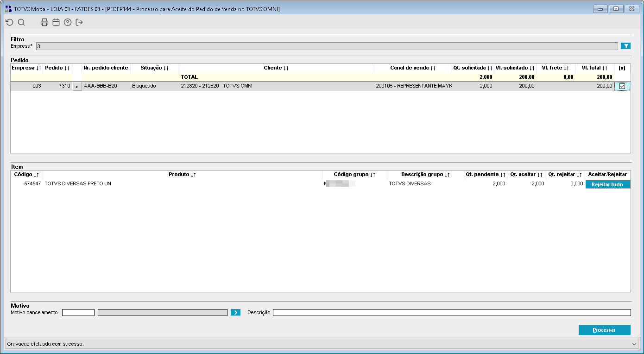Sort items by Qt. rejeitar column

(x=565, y=175)
